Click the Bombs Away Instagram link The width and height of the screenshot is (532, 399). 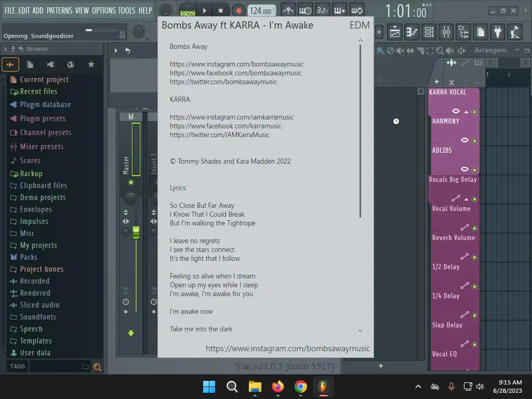[236, 64]
